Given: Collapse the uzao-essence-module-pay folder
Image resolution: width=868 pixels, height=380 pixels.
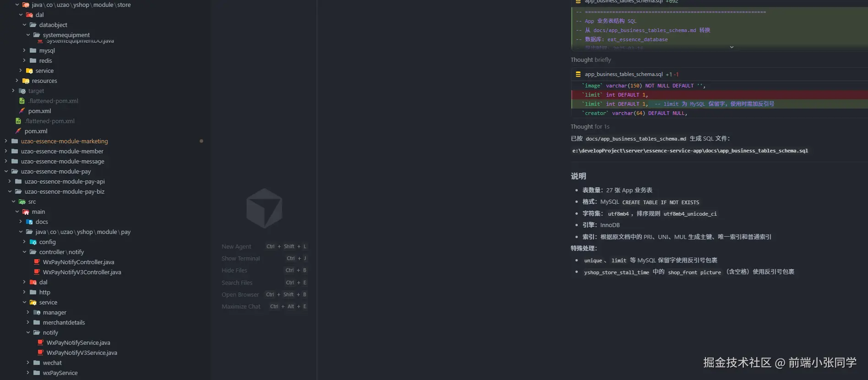Looking at the screenshot, I should pos(6,171).
